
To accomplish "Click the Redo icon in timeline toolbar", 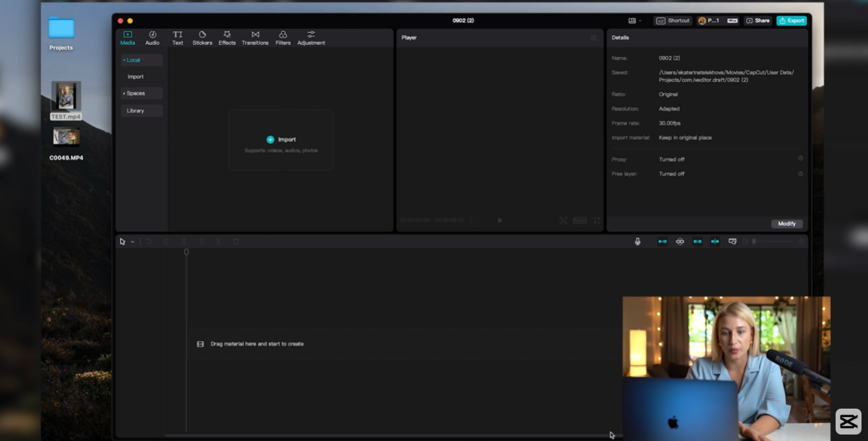I will tap(166, 242).
